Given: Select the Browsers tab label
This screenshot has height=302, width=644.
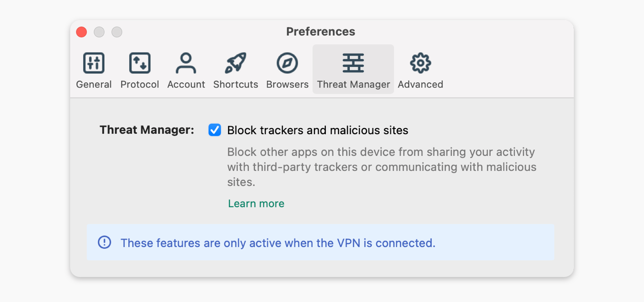Looking at the screenshot, I should click(x=287, y=84).
